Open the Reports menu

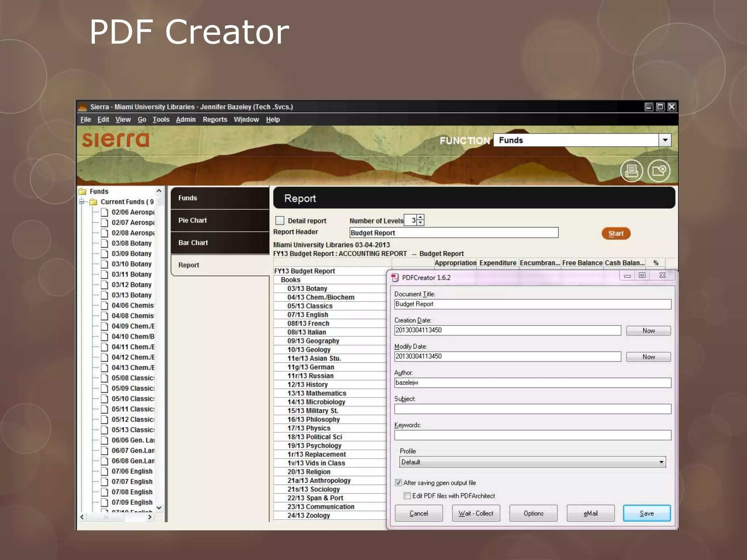(215, 120)
